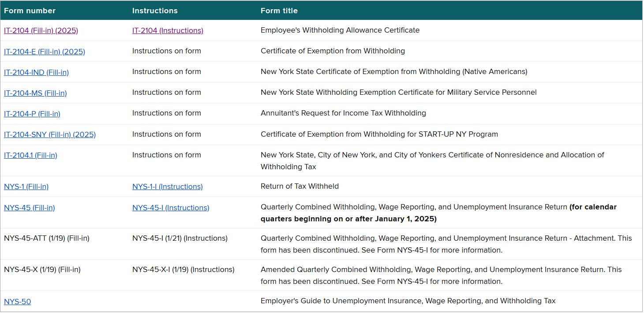Open the IT-2104 (Fill-in) (2025) form link
Viewport: 644px width, 313px height.
pos(41,30)
